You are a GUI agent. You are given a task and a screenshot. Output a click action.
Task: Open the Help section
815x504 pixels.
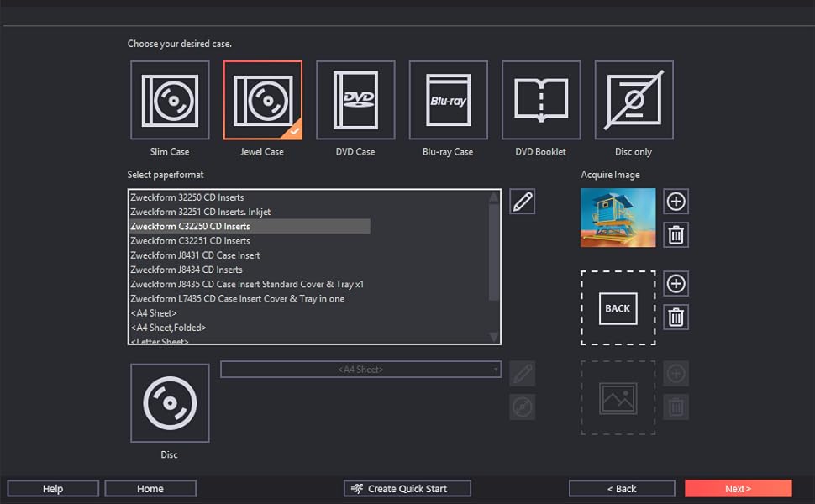(53, 489)
